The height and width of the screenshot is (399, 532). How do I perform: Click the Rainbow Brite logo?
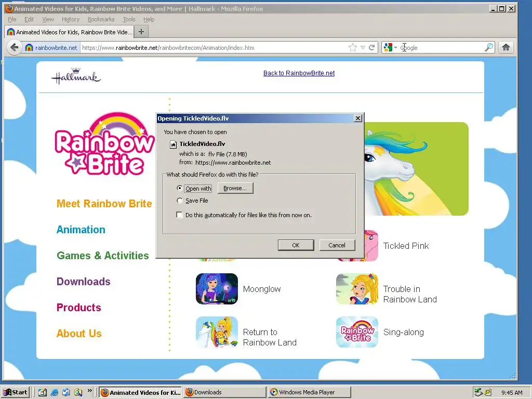[x=104, y=144]
